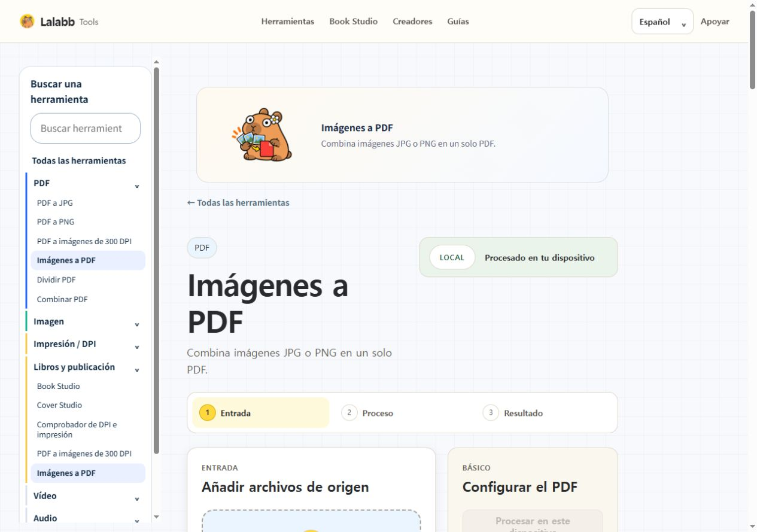Click the page vertical scrollbar thumb
The image size is (757, 532).
[752, 49]
